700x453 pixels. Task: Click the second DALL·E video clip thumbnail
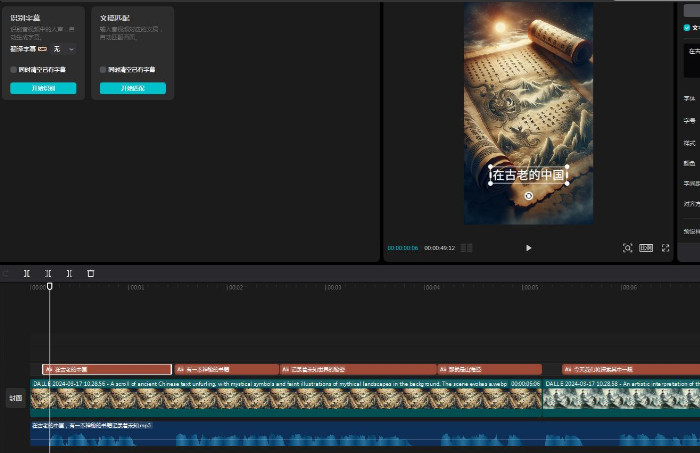point(620,398)
